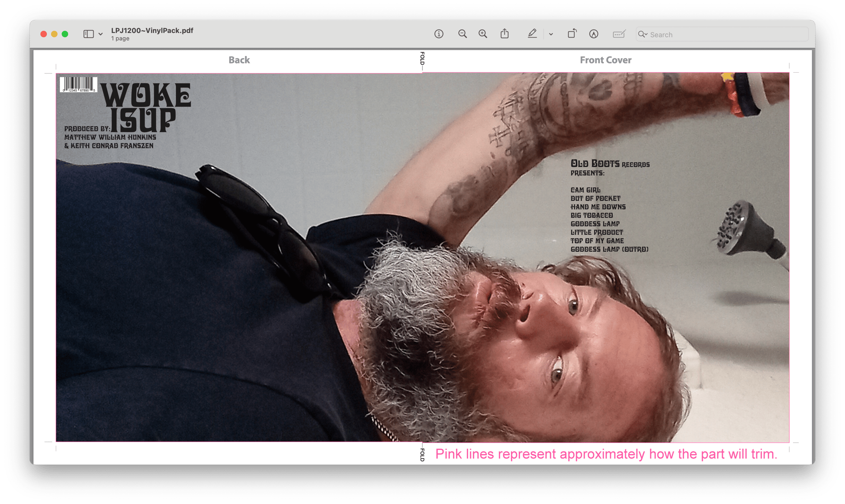Open search options magnifier dropdown

pyautogui.click(x=643, y=34)
